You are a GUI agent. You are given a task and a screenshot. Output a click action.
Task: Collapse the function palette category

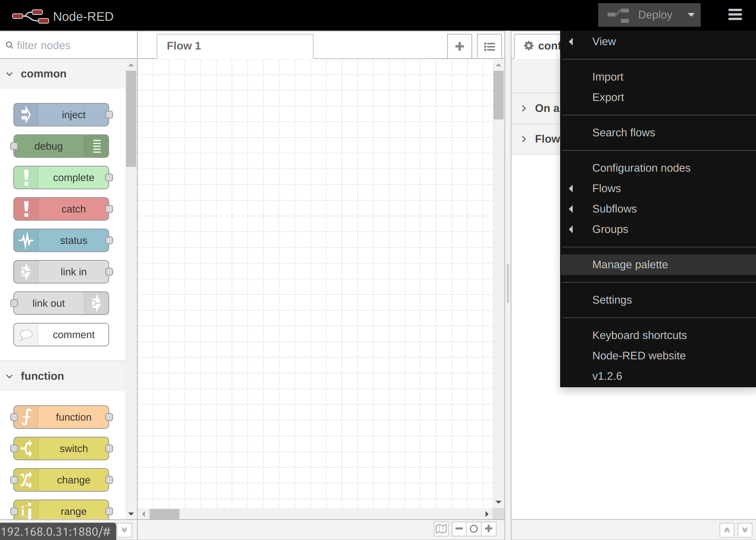tap(63, 376)
